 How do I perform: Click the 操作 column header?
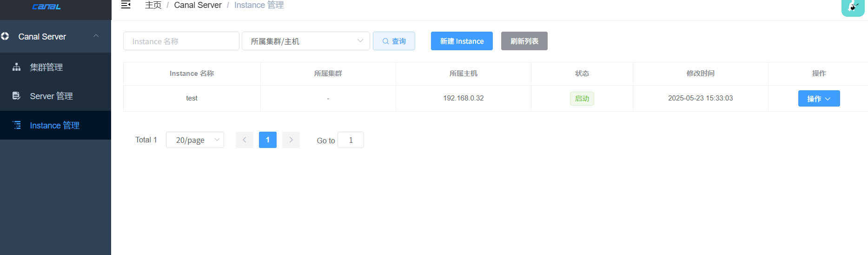[x=819, y=74]
